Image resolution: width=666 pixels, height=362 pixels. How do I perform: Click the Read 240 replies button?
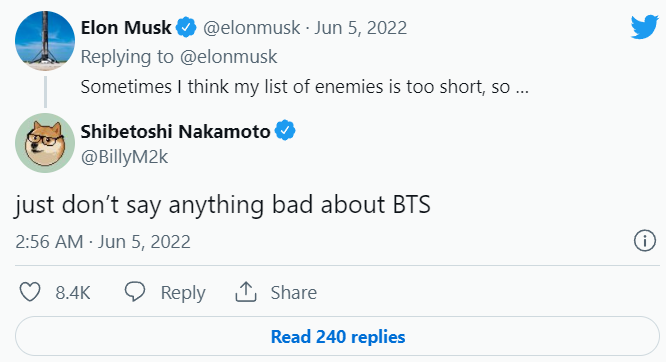[337, 337]
